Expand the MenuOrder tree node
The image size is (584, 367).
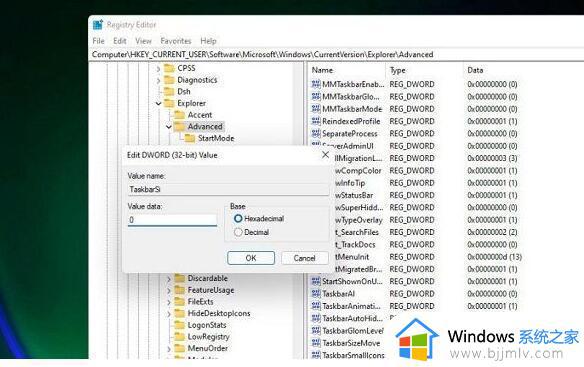tap(169, 349)
